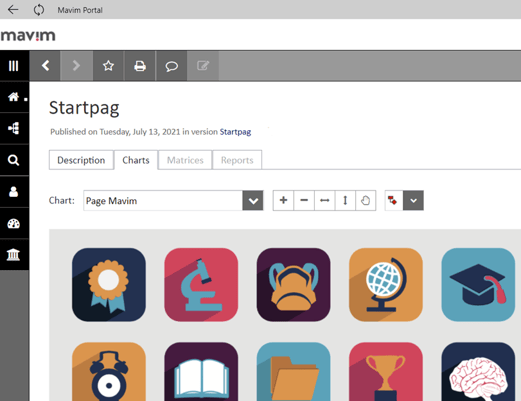Expand the Page Mavim chart dropdown
The height and width of the screenshot is (401, 521).
253,200
